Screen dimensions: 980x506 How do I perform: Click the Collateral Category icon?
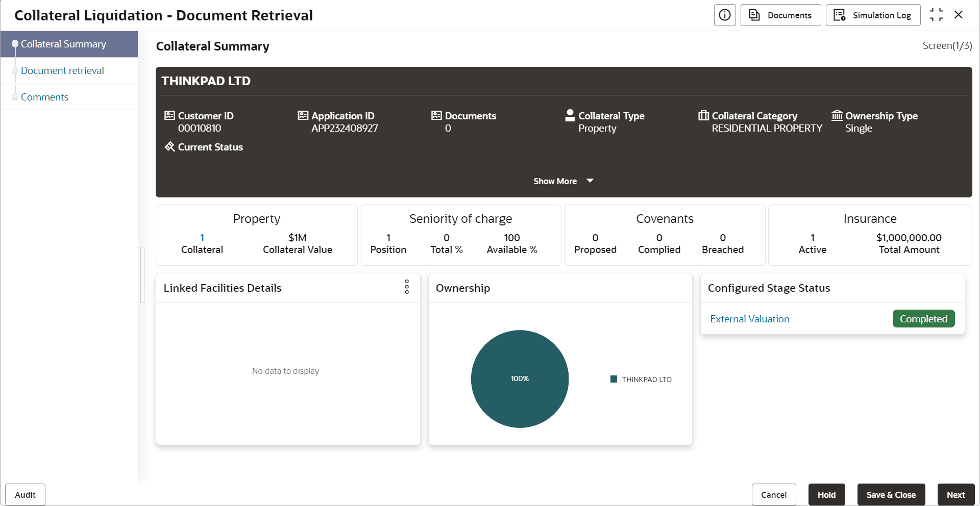[x=704, y=116]
